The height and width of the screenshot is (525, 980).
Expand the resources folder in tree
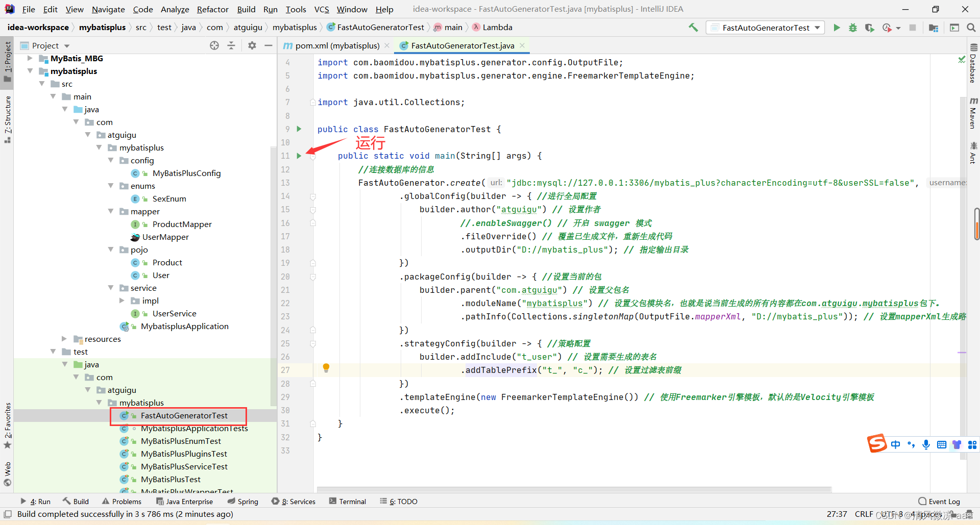coord(64,339)
